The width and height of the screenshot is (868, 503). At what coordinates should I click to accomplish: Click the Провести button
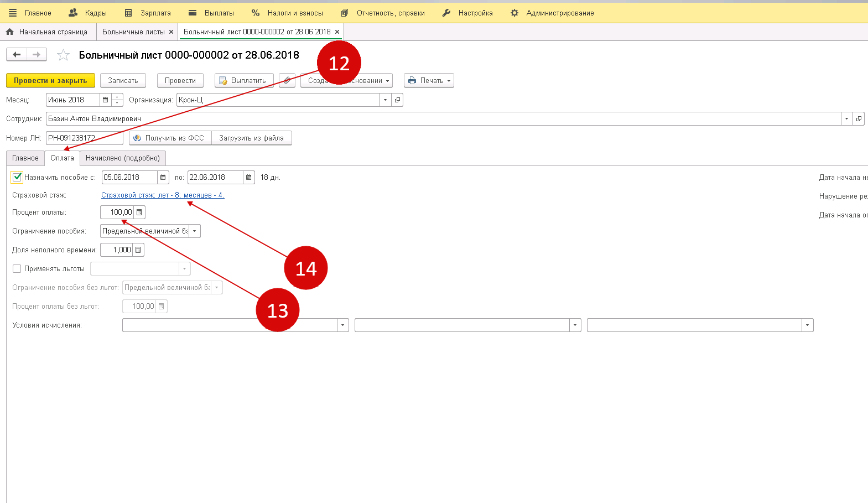pyautogui.click(x=180, y=80)
